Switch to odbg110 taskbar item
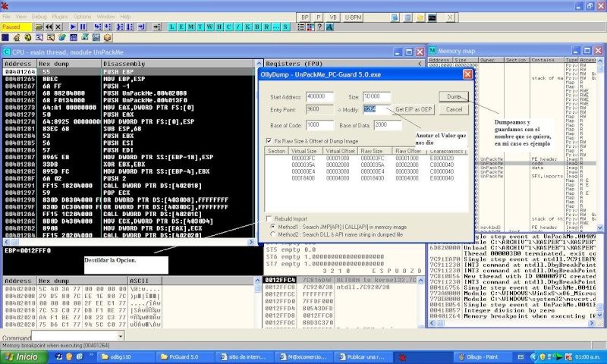Screen dimensions: 607x364 pyautogui.click(x=124, y=356)
